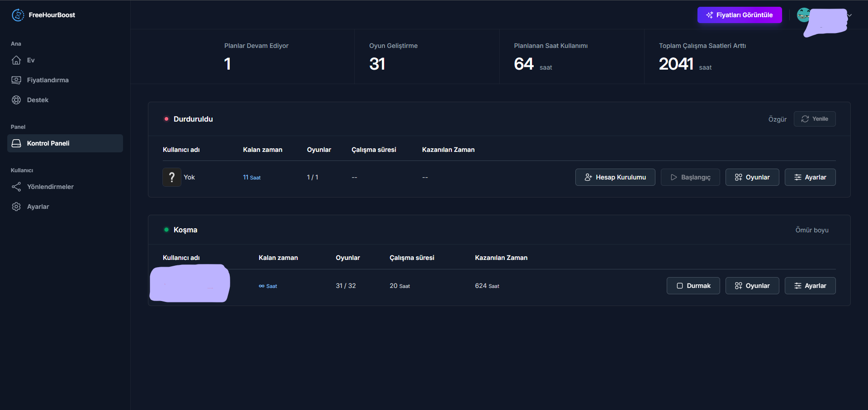This screenshot has width=868, height=410.
Task: Click the Fiyatları Görüntüle button
Action: point(740,15)
